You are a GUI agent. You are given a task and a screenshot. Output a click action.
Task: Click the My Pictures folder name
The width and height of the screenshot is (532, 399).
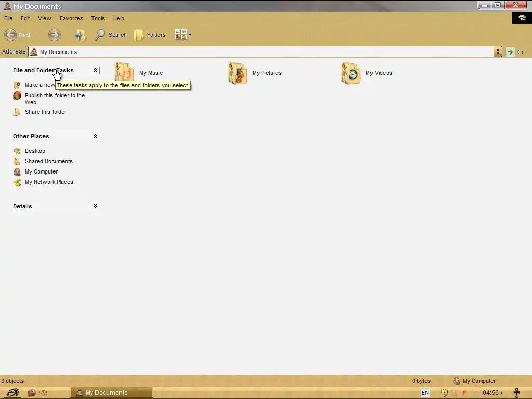point(267,73)
